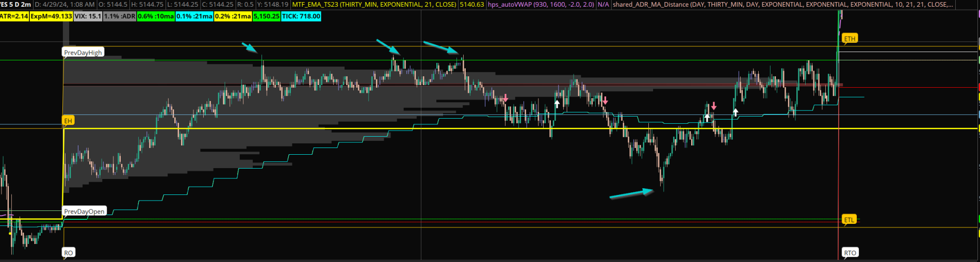
Task: Click the green 0.6% :10ma label
Action: point(156,17)
